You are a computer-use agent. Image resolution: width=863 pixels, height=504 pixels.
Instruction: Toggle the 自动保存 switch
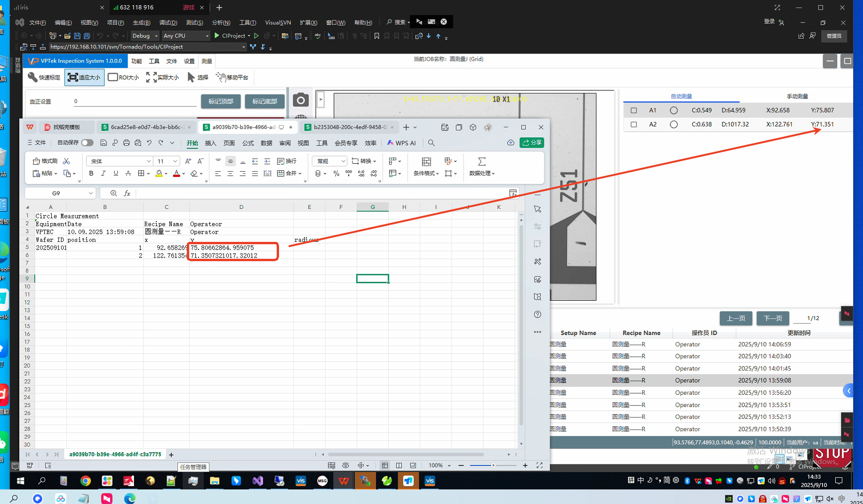(x=87, y=143)
